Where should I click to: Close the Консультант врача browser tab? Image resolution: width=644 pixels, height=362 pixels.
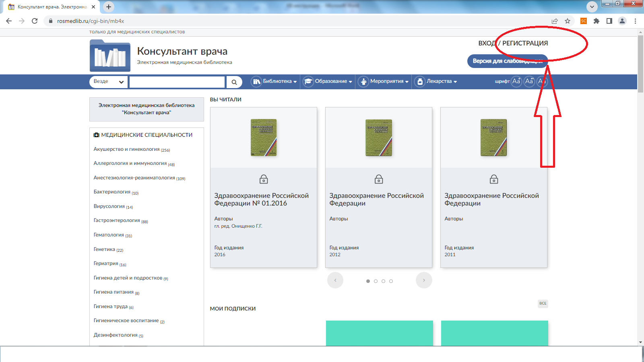[x=93, y=7]
